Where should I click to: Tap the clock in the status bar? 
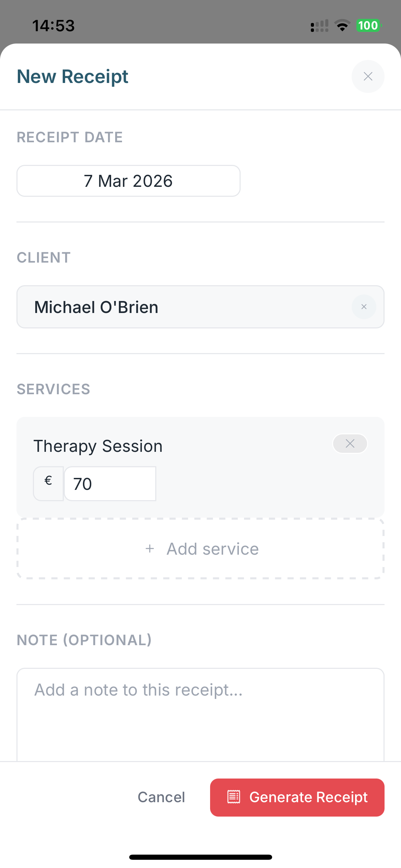coord(54,25)
